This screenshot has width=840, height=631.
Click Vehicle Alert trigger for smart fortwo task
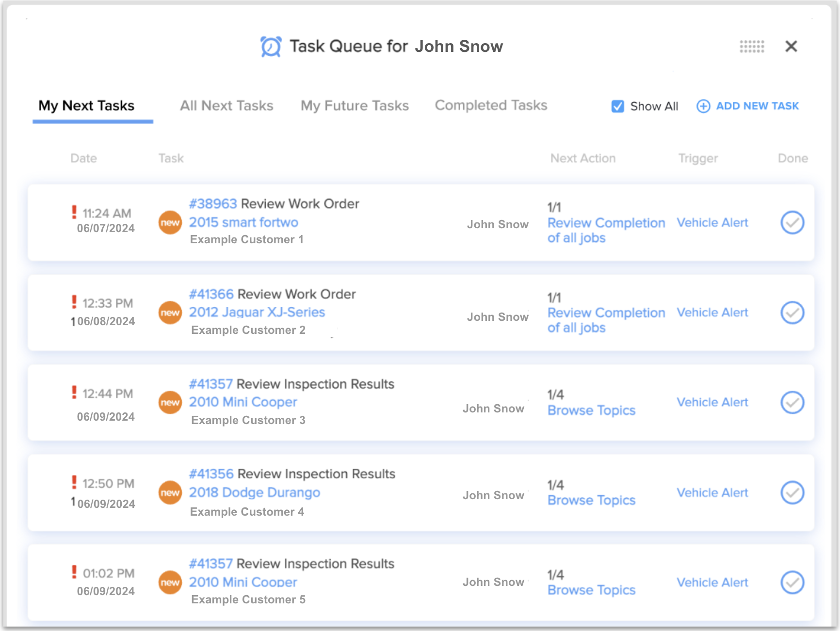click(x=712, y=222)
